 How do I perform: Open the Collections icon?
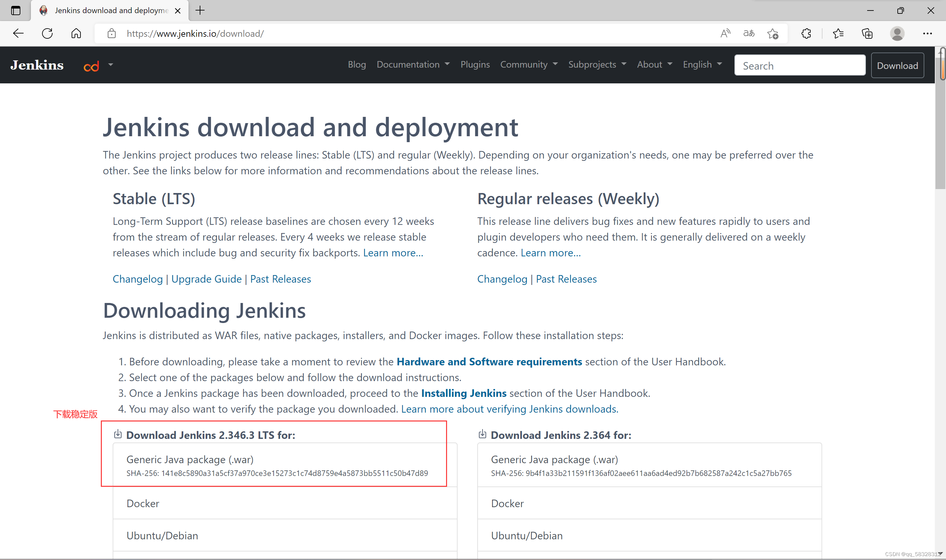(867, 33)
